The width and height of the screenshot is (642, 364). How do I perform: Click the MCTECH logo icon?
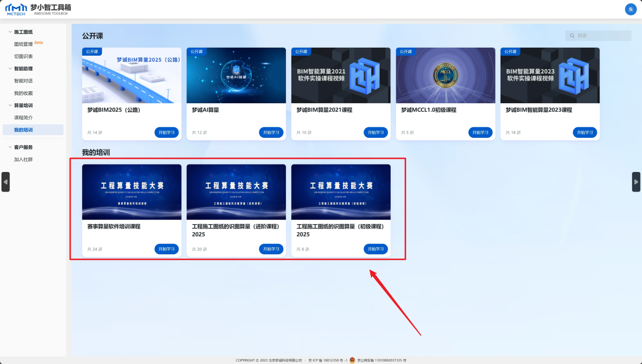16,9
